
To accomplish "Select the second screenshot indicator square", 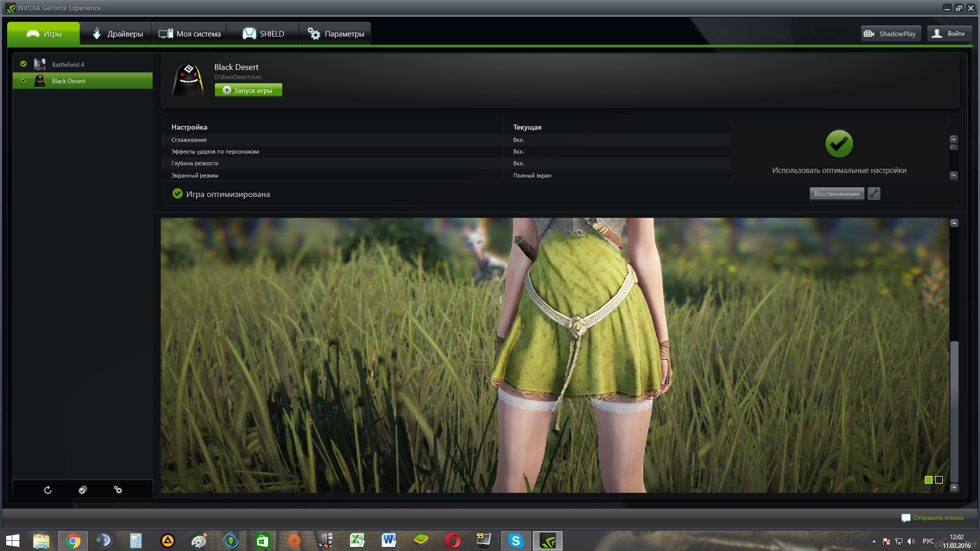I will click(x=939, y=480).
